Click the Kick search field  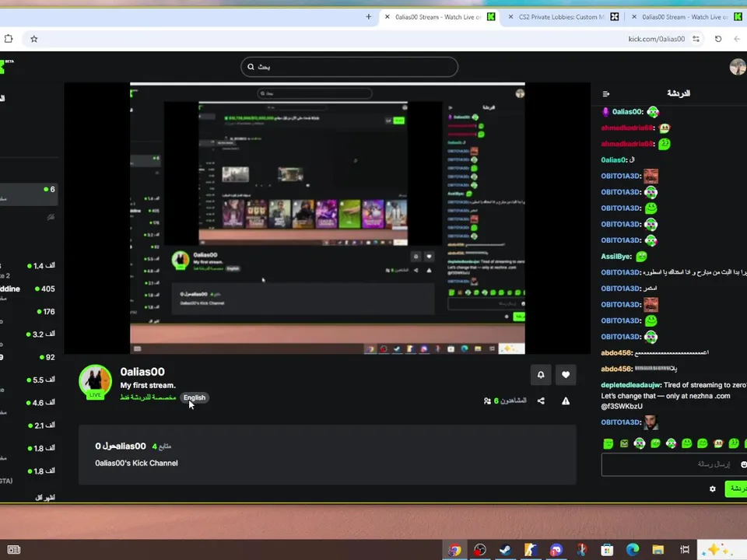(x=349, y=67)
